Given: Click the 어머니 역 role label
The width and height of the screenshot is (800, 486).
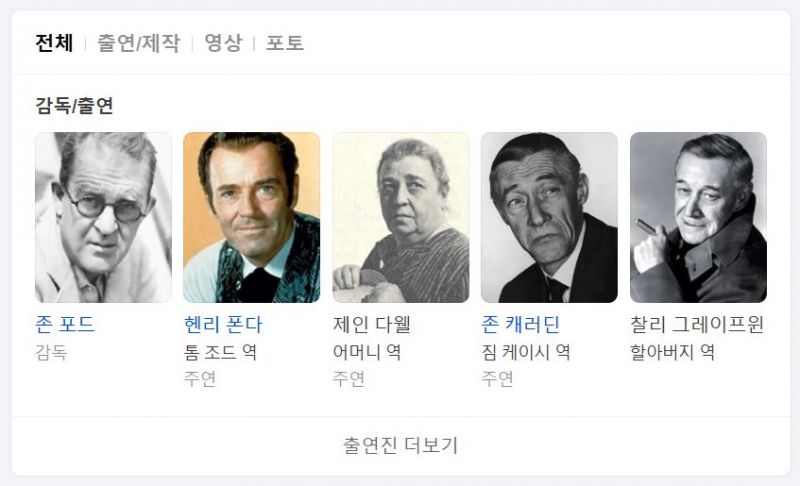Looking at the screenshot, I should click(x=367, y=352).
